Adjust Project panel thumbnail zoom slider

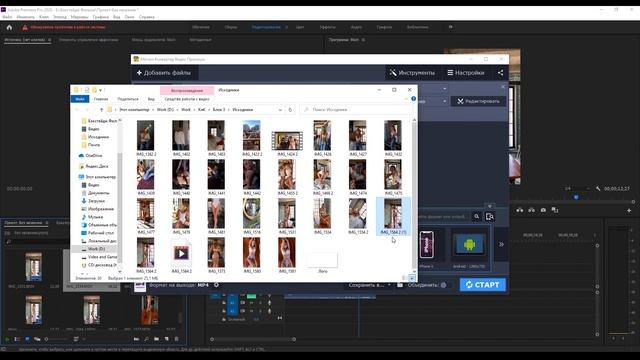(x=56, y=339)
